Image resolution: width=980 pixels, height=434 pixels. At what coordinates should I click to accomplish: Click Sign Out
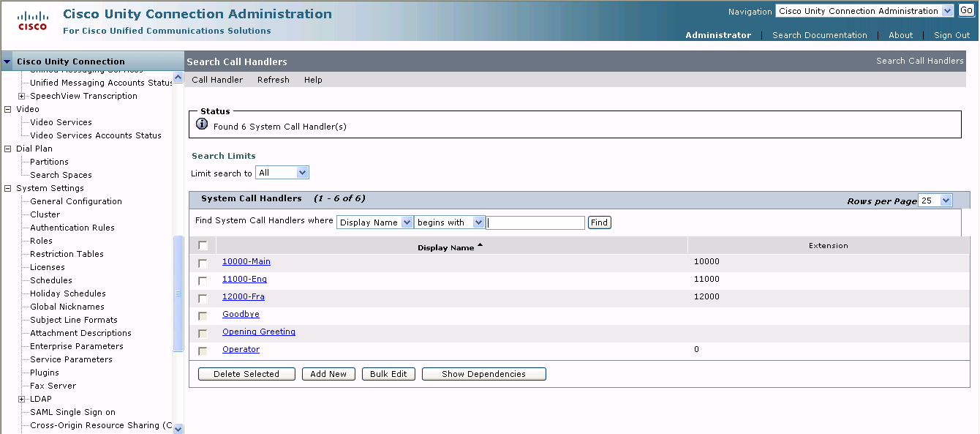click(x=952, y=35)
